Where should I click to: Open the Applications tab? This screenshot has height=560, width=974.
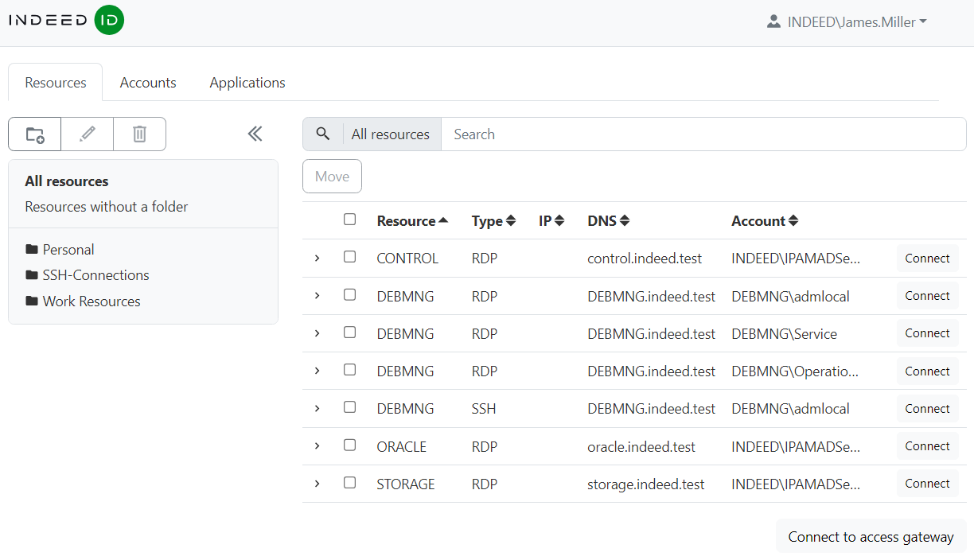click(247, 83)
